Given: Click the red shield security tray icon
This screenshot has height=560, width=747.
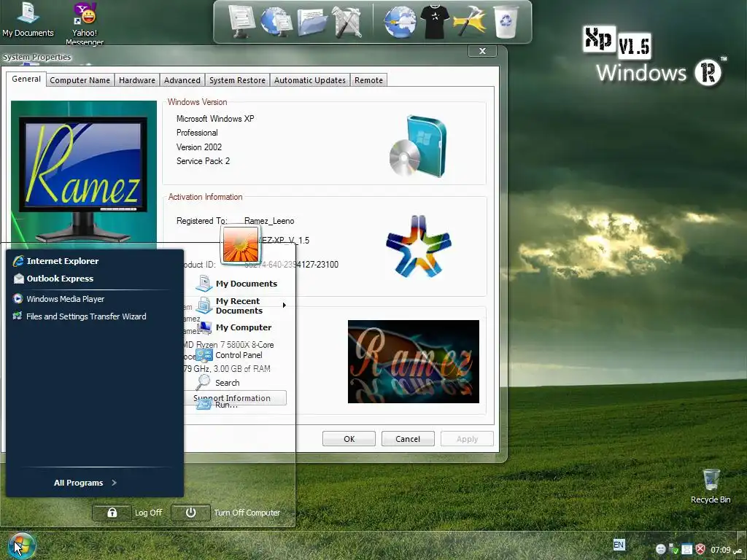Looking at the screenshot, I should point(700,549).
